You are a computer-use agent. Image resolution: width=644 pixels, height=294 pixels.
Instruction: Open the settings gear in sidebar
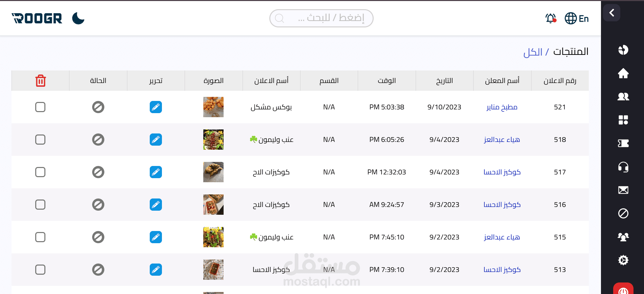click(x=623, y=260)
